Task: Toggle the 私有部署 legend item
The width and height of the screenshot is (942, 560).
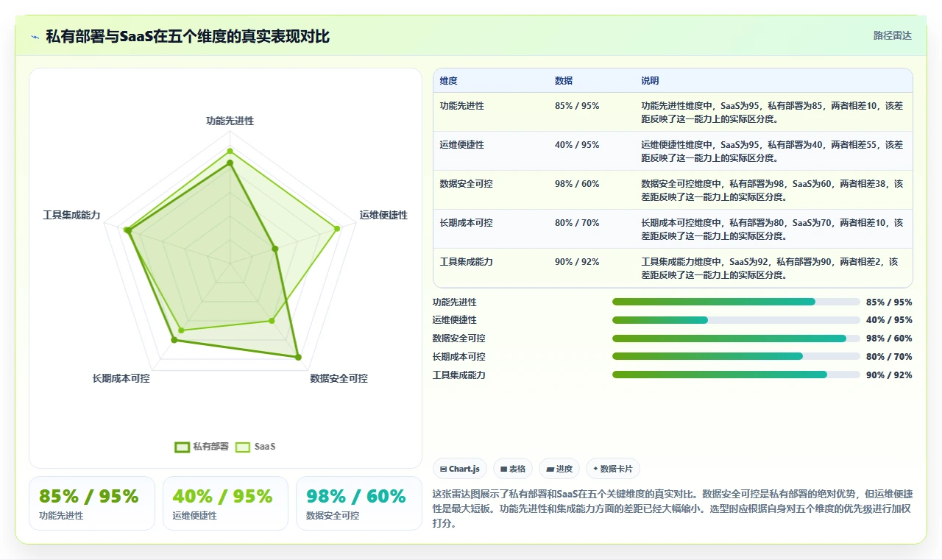Action: 202,447
